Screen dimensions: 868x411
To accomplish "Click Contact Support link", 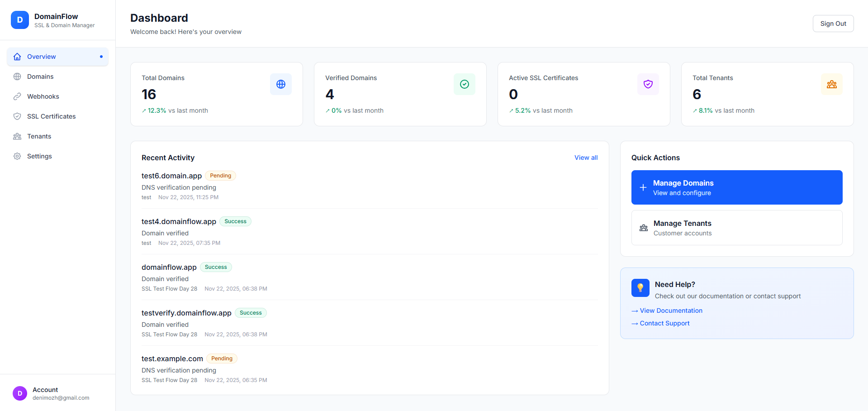I will click(664, 323).
